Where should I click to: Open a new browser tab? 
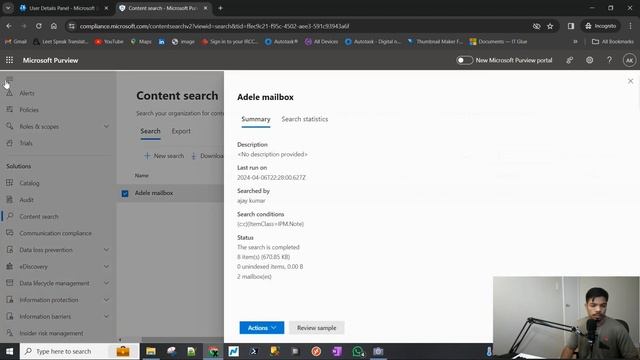point(220,8)
